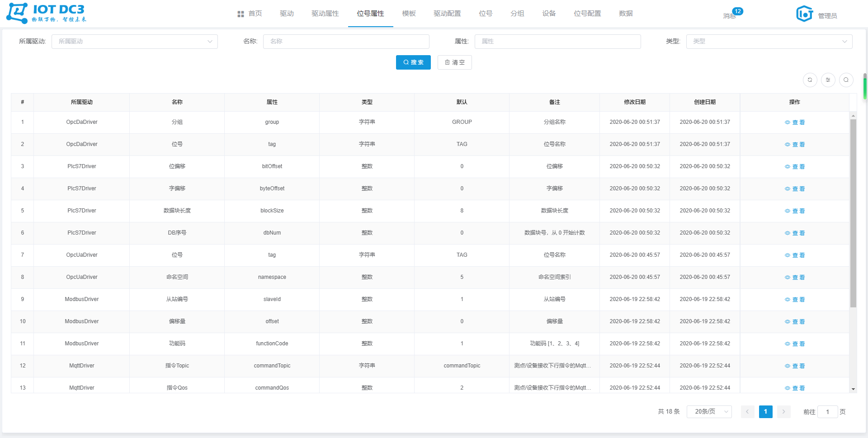Click the GROUP default value cell

point(462,122)
